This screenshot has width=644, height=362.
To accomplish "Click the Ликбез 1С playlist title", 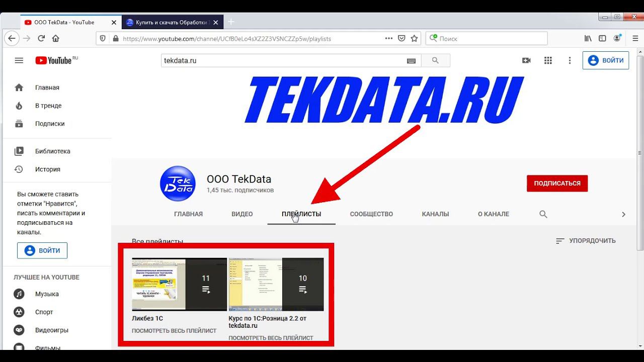I will coord(147,318).
